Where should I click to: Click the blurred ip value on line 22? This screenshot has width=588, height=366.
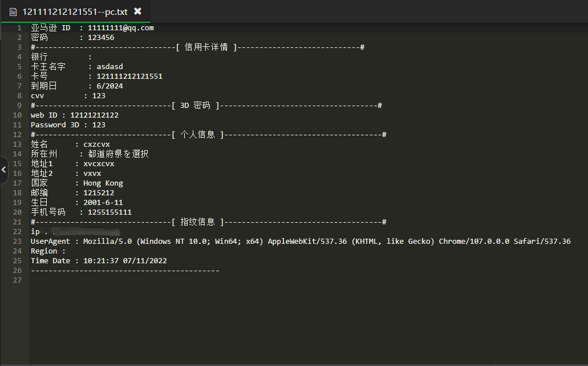coord(86,232)
